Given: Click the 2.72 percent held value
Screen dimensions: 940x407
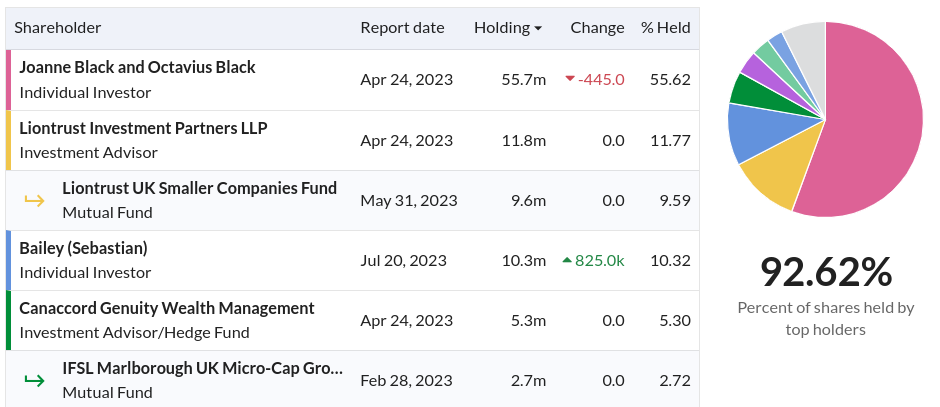Looking at the screenshot, I should (x=675, y=380).
